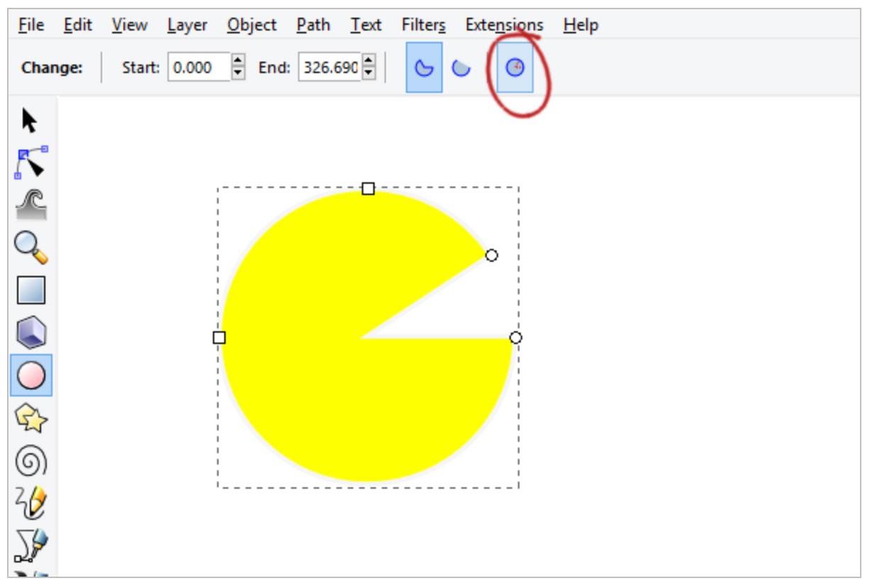Open the Layer menu
This screenshot has width=877, height=588.
187,25
